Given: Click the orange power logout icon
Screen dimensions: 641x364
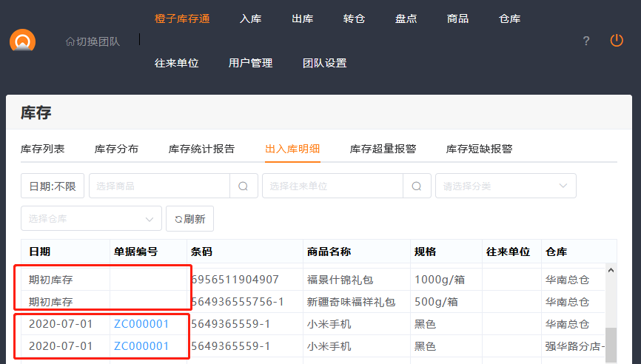Looking at the screenshot, I should pyautogui.click(x=617, y=41).
